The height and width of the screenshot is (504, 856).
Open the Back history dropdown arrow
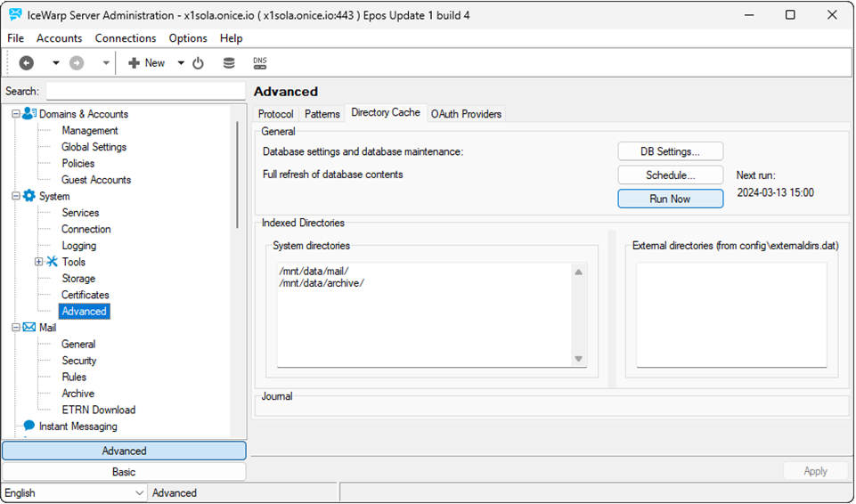click(x=56, y=63)
